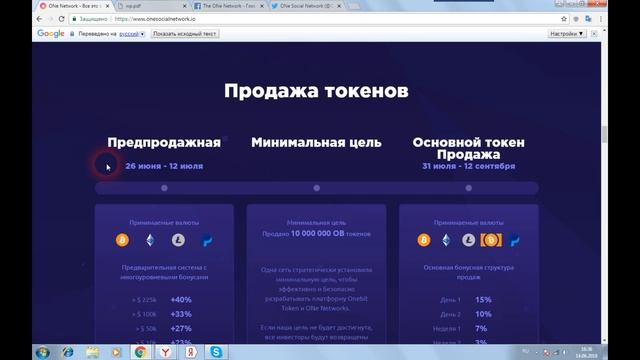Open translation language dropdown 'русский'
This screenshot has width=640, height=360.
[132, 34]
